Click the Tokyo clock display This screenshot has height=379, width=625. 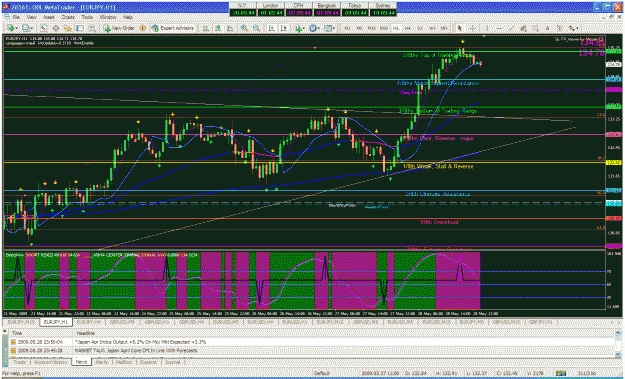[356, 9]
